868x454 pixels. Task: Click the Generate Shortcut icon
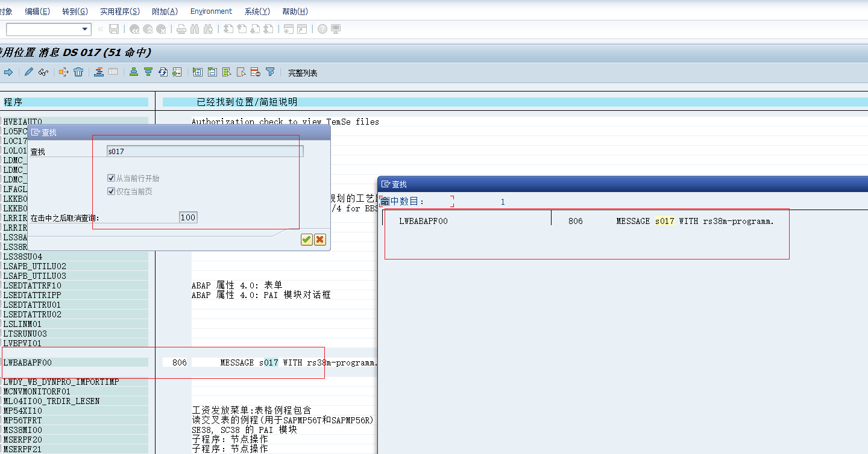click(x=302, y=29)
